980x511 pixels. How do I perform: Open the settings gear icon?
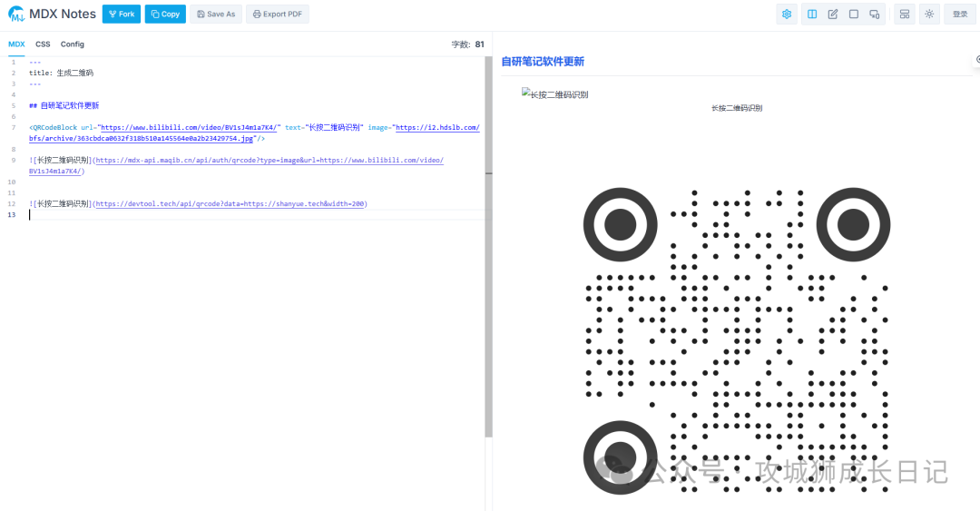(x=787, y=14)
